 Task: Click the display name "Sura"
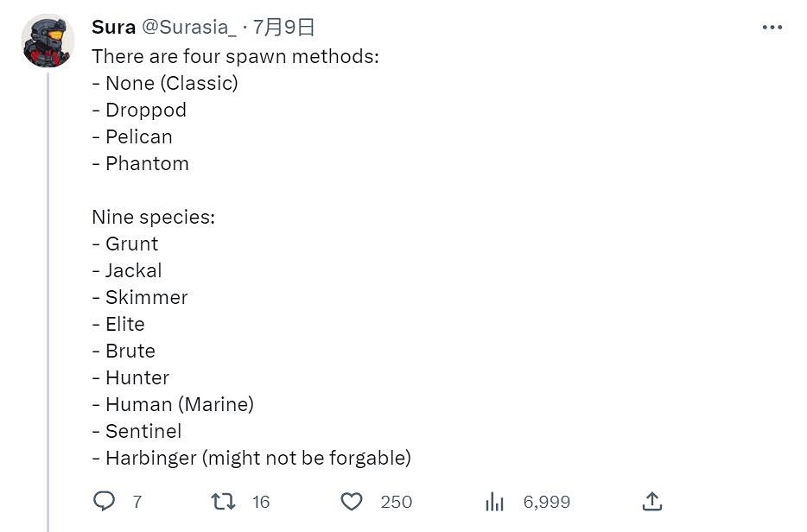(x=113, y=28)
